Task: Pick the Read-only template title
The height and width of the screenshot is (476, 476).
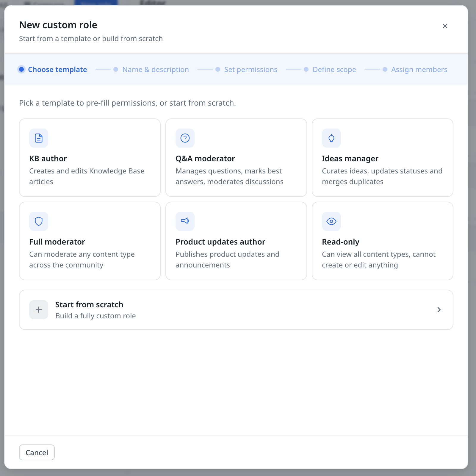Action: click(x=341, y=242)
